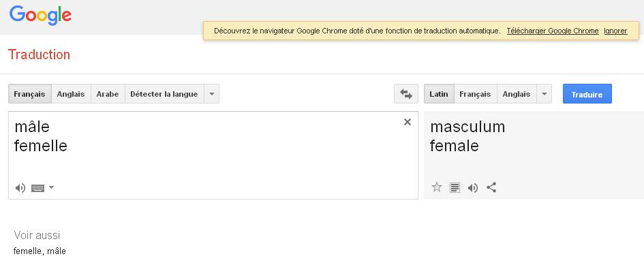644x267 pixels.
Task: Select Anglais as source language
Action: tap(71, 94)
